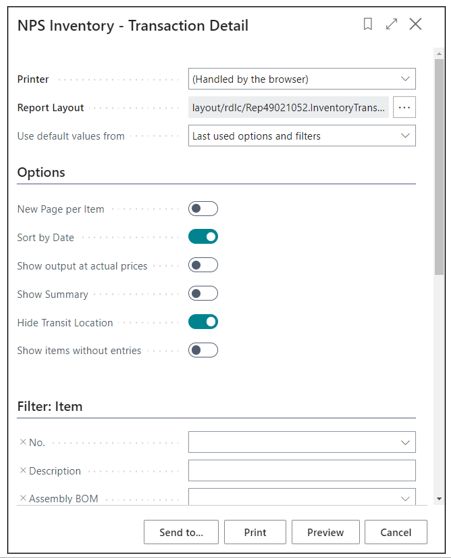The width and height of the screenshot is (451, 558).
Task: Remove the Assembly BOM filter via its X icon
Action: 23,498
